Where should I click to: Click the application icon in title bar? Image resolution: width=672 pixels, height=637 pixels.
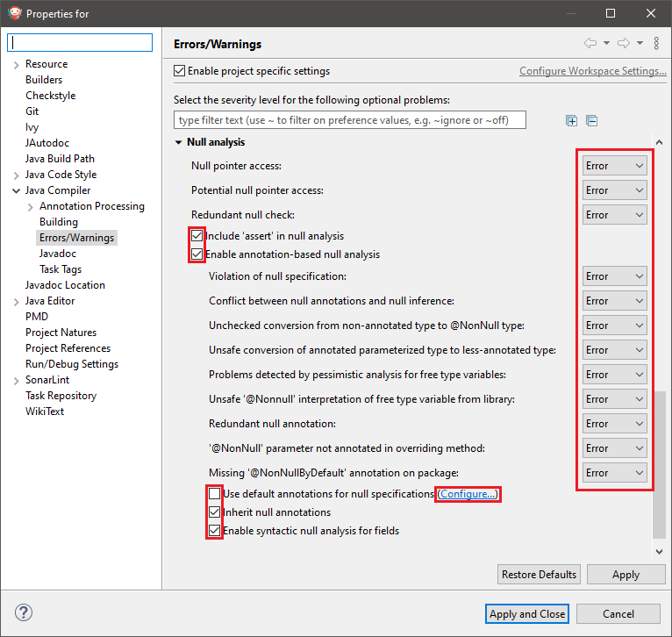click(15, 13)
